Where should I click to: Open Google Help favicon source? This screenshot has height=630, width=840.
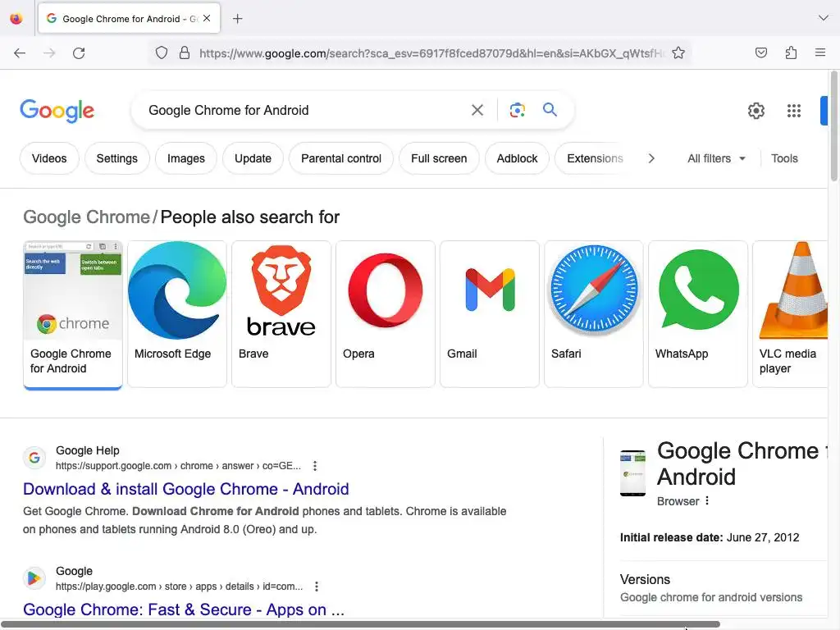pyautogui.click(x=34, y=458)
